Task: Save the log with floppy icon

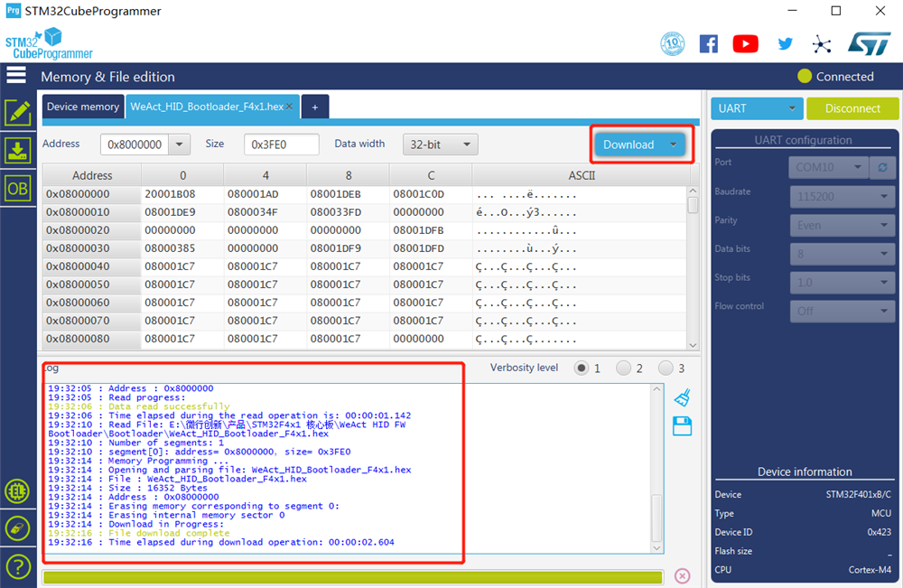Action: pos(683,426)
